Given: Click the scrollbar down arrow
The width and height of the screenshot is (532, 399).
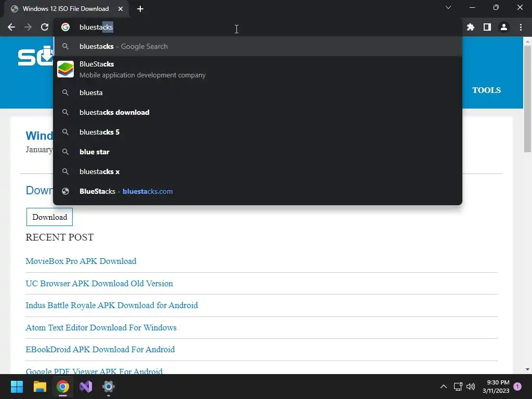Looking at the screenshot, I should pyautogui.click(x=527, y=369).
